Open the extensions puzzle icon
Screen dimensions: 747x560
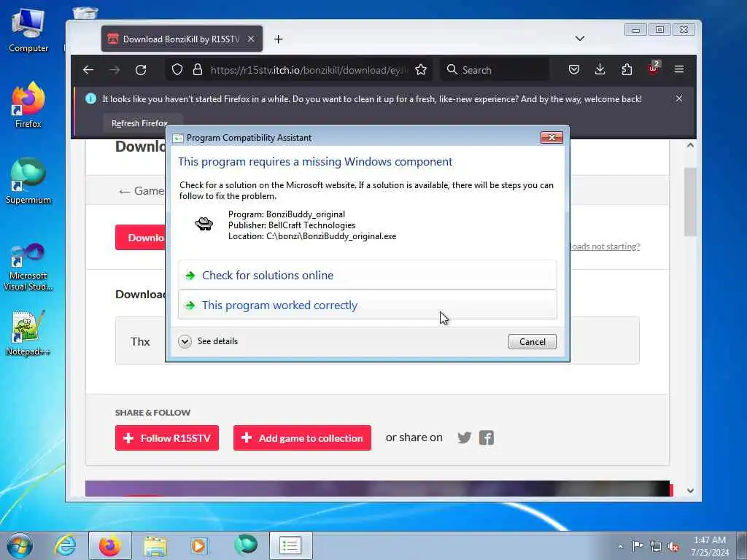point(627,70)
